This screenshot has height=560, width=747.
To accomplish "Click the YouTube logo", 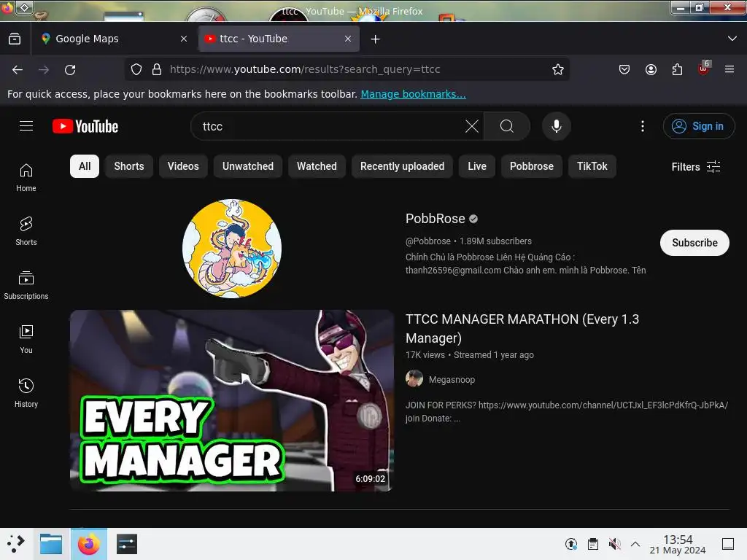I will click(85, 126).
